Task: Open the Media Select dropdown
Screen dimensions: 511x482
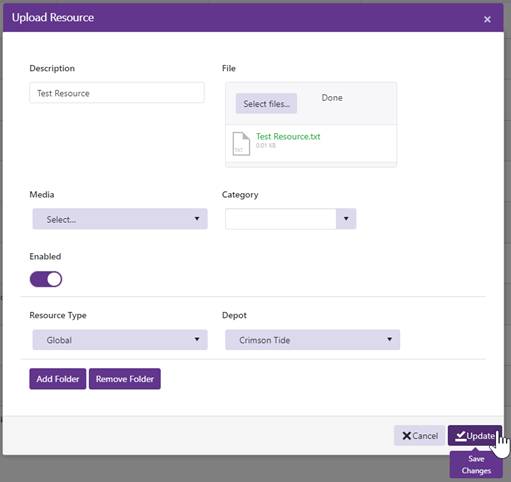Action: 120,219
